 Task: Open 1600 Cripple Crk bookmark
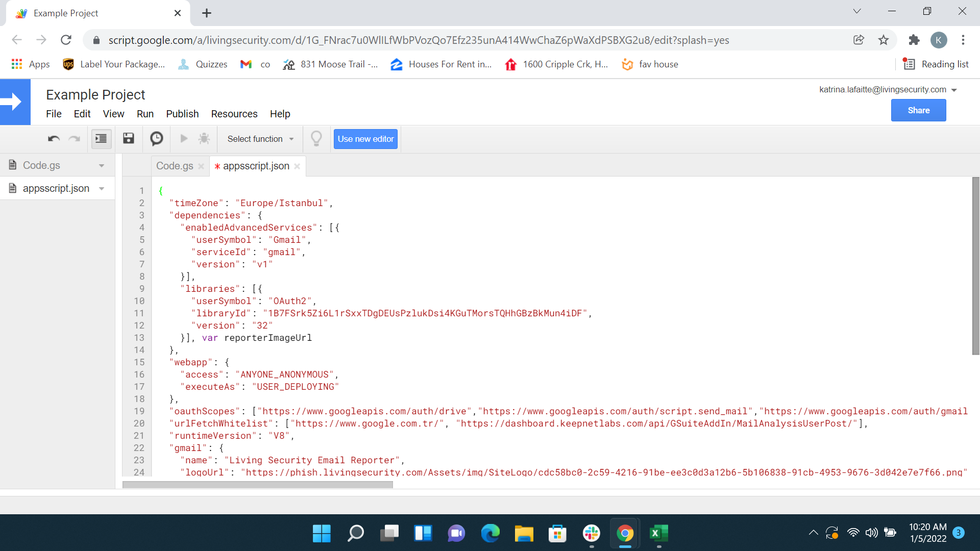click(x=556, y=64)
